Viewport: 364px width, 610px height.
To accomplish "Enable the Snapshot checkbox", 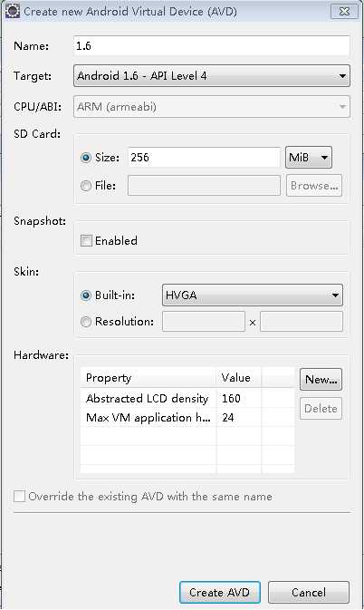I will [x=86, y=241].
